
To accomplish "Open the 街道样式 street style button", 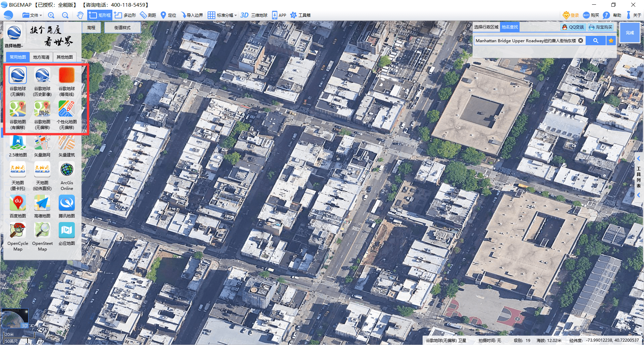I will coord(122,28).
